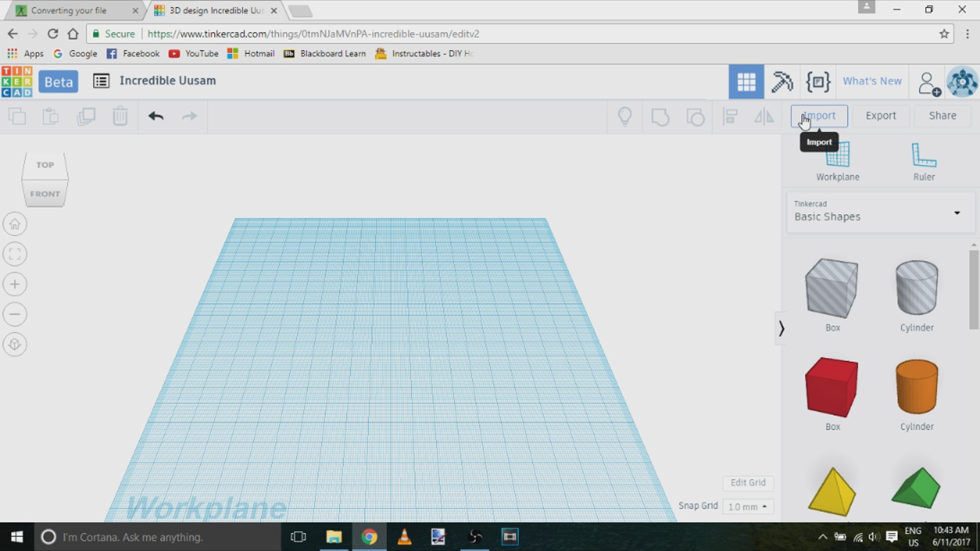The height and width of the screenshot is (551, 980).
Task: Zoom out with the minus icon
Action: click(15, 314)
